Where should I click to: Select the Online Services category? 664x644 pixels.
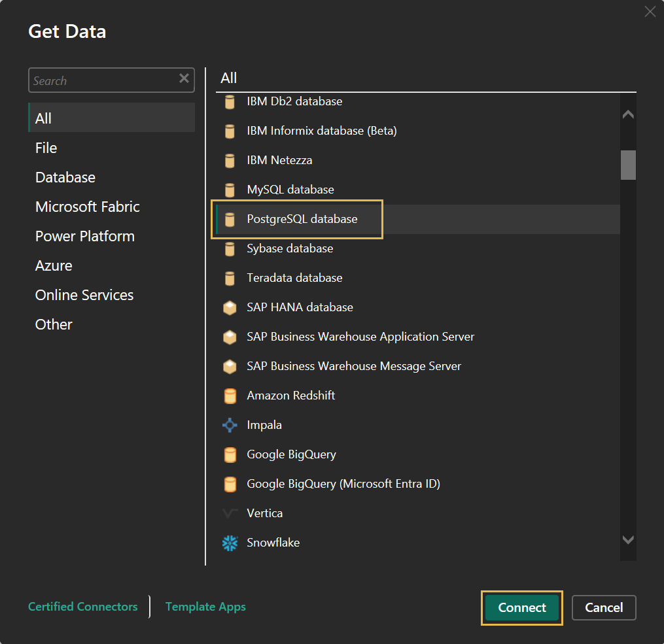112,295
